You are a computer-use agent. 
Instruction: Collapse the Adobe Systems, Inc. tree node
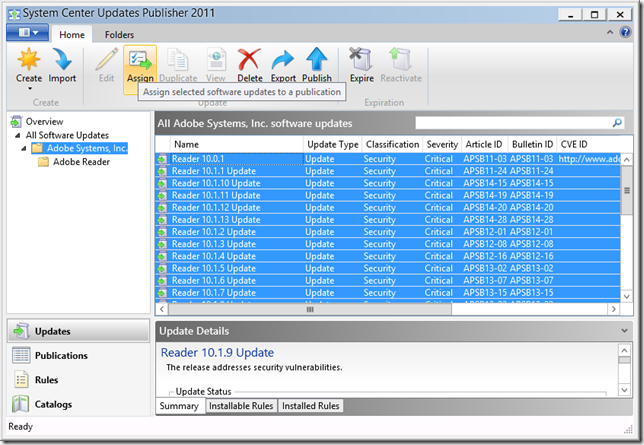(x=23, y=148)
